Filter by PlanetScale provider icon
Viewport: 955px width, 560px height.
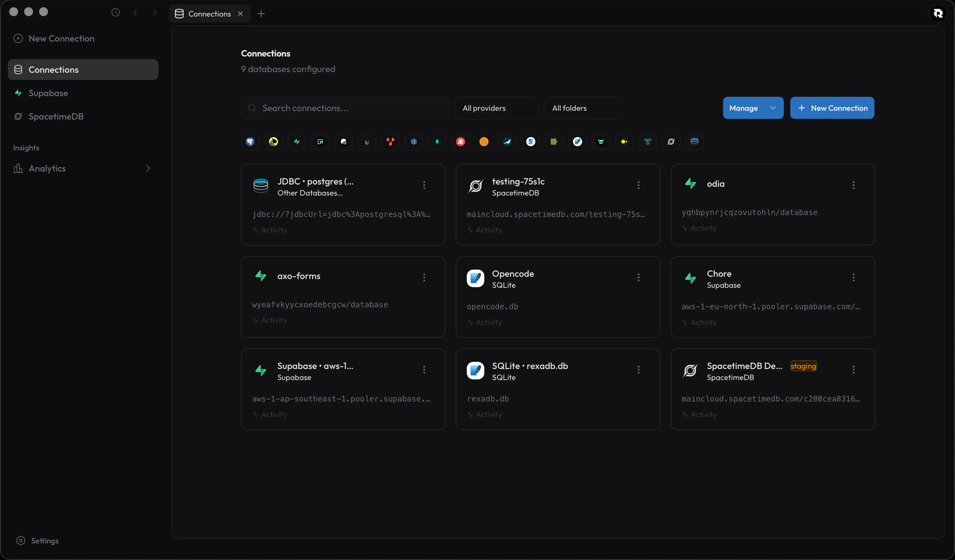pyautogui.click(x=344, y=142)
